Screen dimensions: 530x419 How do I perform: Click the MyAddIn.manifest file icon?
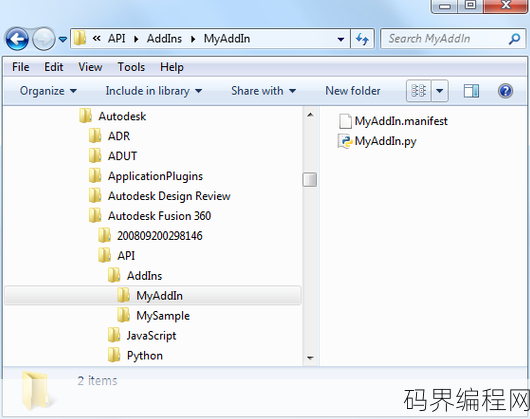tap(345, 121)
